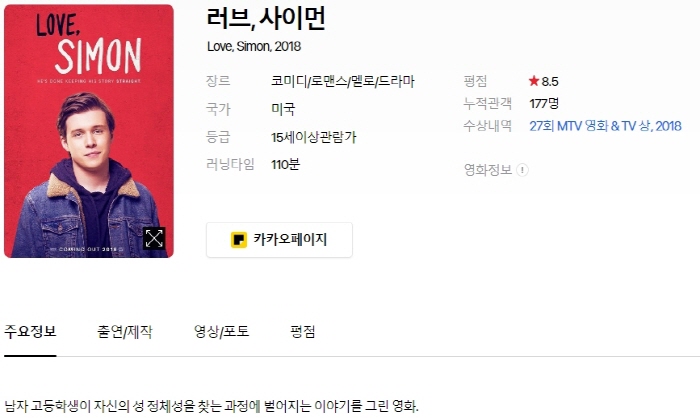Click the KakaoPage yellow logo icon
The width and height of the screenshot is (700, 418).
point(239,240)
